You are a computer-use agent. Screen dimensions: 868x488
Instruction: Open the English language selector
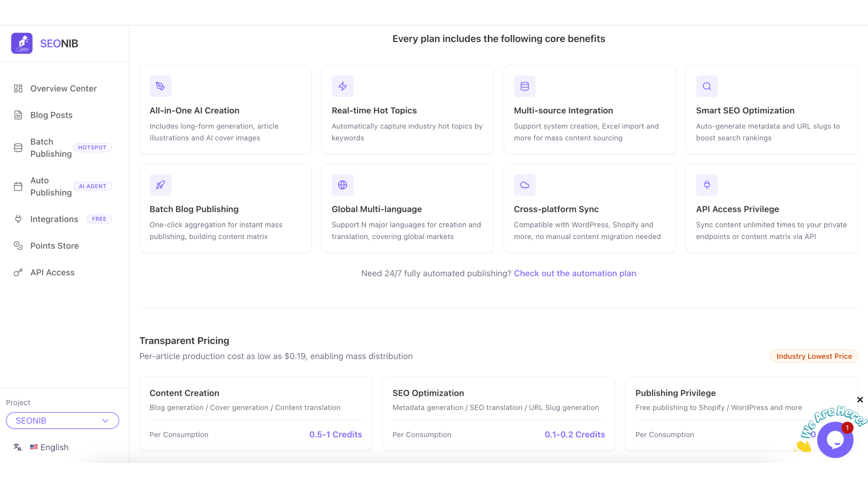pos(49,447)
